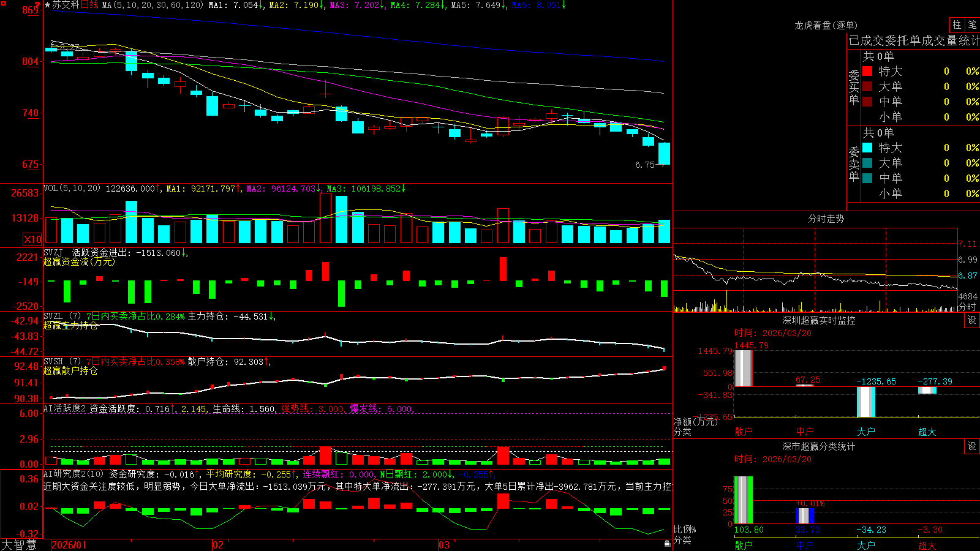Click the lock icon at bottom of chart
Image resolution: width=980 pixels, height=551 pixels.
667,544
